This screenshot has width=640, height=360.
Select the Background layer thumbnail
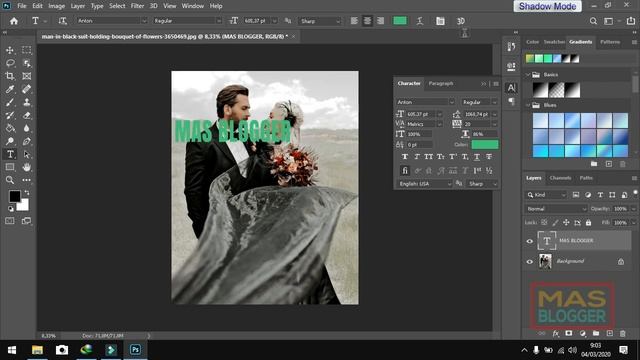[x=545, y=262]
